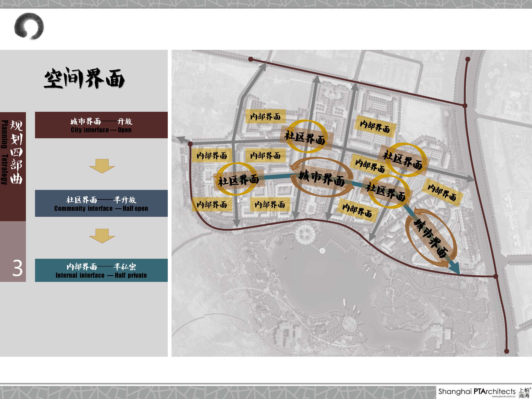This screenshot has width=532, height=399.
Task: Click the diagonal 城市界面 label near blue arrowhead
Action: [431, 238]
